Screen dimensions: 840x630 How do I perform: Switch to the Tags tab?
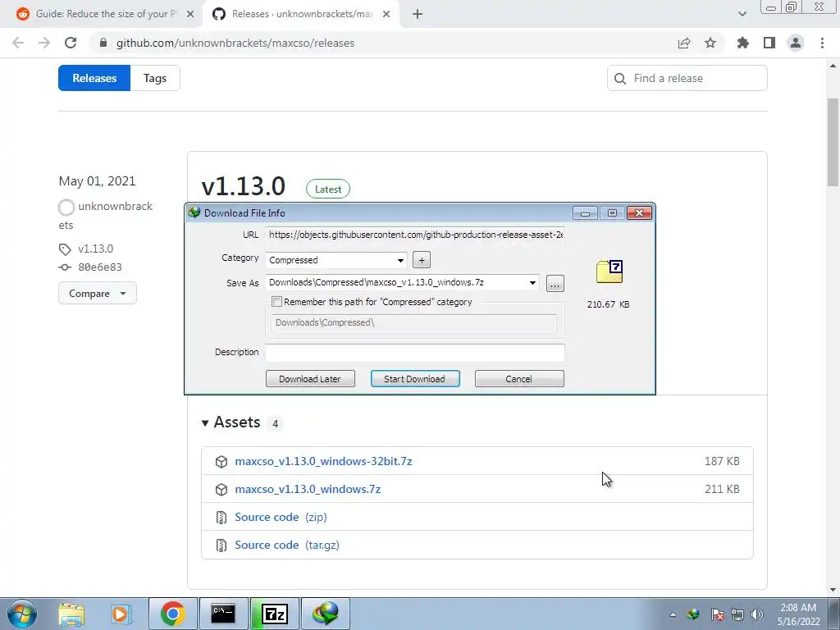pos(155,78)
